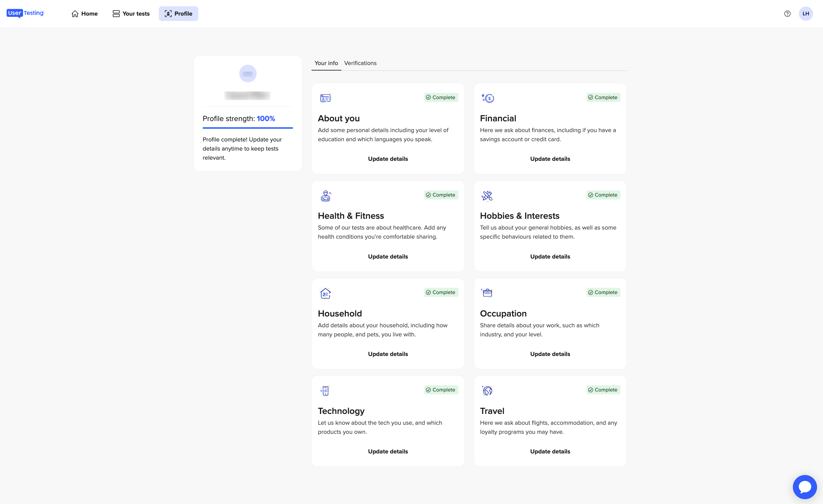This screenshot has height=504, width=823.
Task: Click the Health & Fitness person icon
Action: (x=325, y=195)
